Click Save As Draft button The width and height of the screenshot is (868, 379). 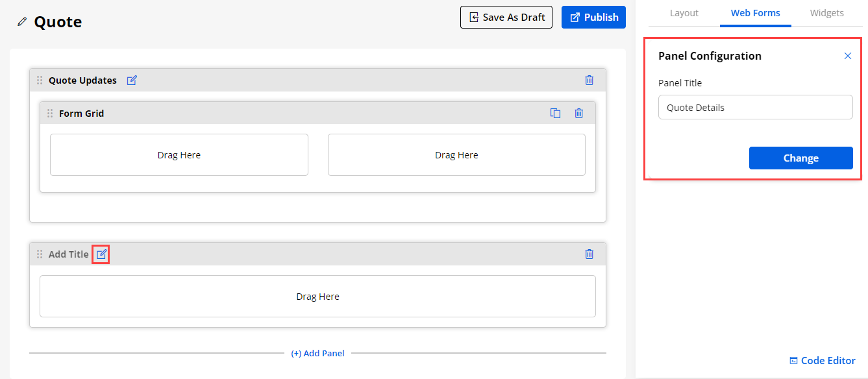(506, 18)
